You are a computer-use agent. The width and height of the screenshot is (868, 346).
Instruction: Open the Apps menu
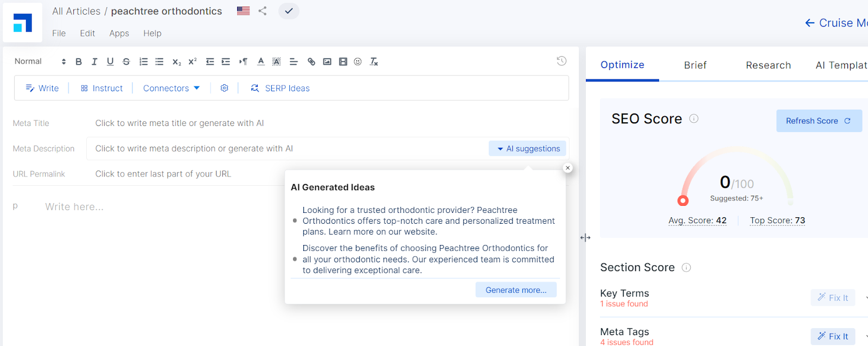[x=119, y=33]
